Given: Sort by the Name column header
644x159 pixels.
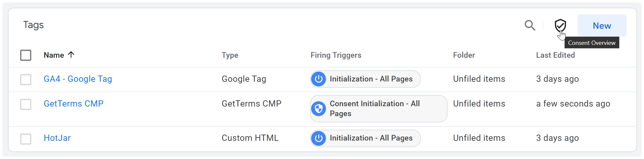Looking at the screenshot, I should (54, 55).
